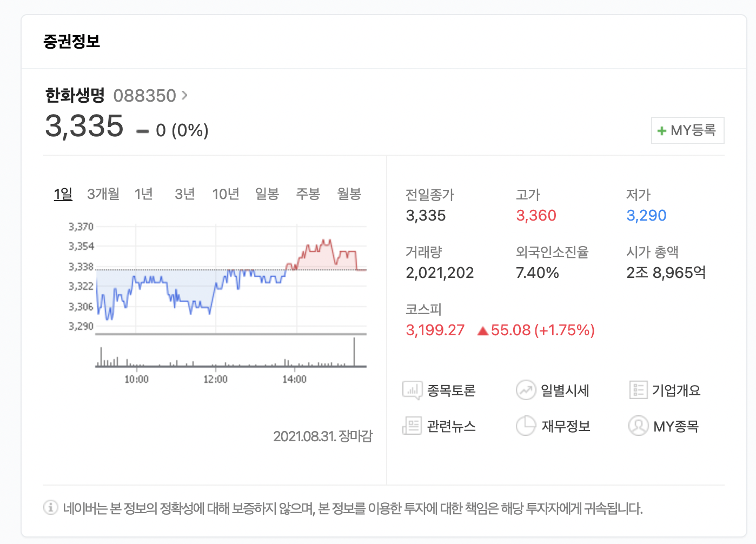Click the 저가 value 3,290
The width and height of the screenshot is (756, 544).
coord(646,215)
